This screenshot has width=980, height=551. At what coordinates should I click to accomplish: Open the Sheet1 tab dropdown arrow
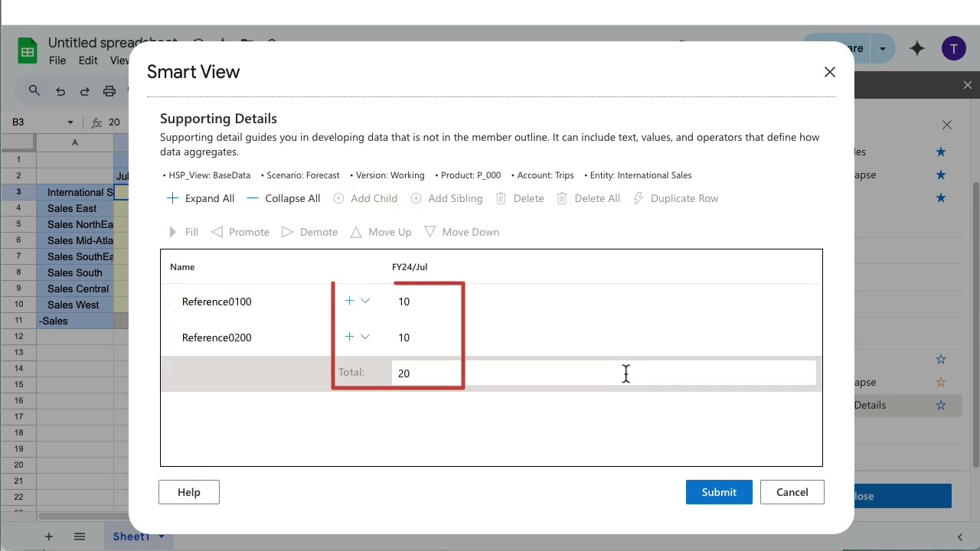[x=162, y=536]
